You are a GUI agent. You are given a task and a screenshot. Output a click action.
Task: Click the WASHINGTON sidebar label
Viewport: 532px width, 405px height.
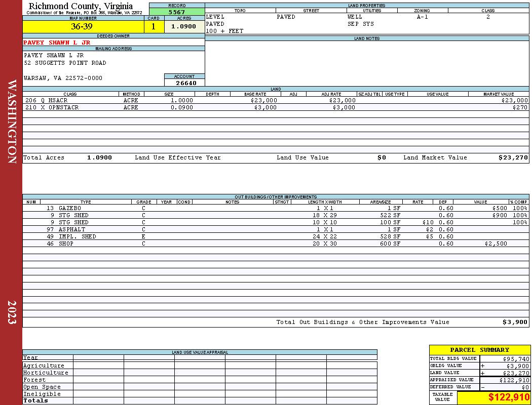click(x=12, y=121)
